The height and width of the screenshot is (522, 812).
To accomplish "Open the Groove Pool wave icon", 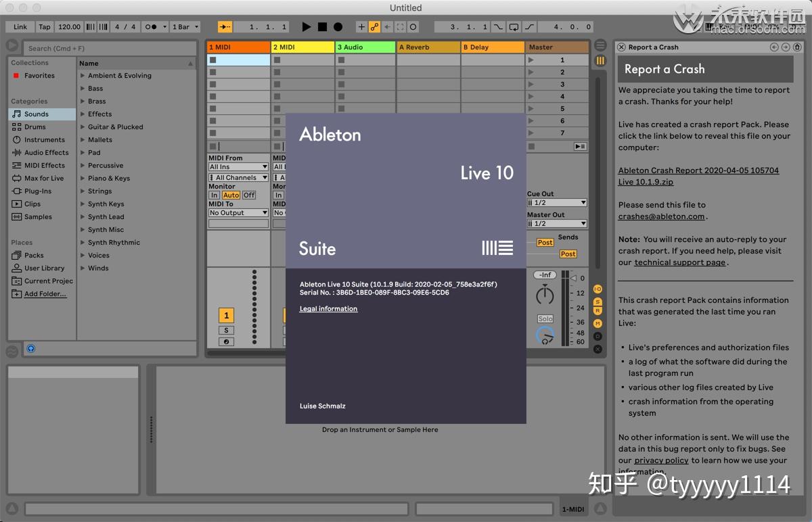I will 12,352.
